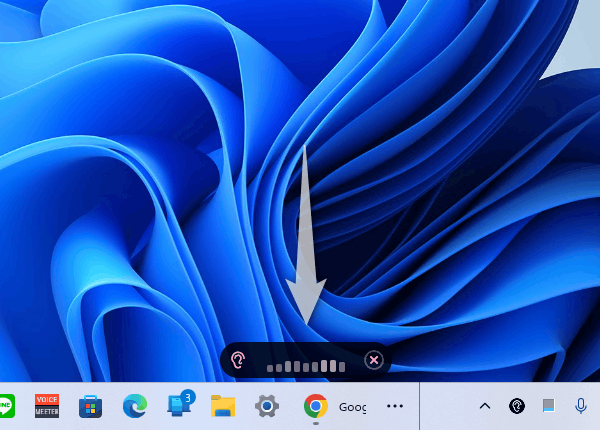Expand the hidden tray icons chevron
Screen dimensions: 600x430
[x=485, y=406]
